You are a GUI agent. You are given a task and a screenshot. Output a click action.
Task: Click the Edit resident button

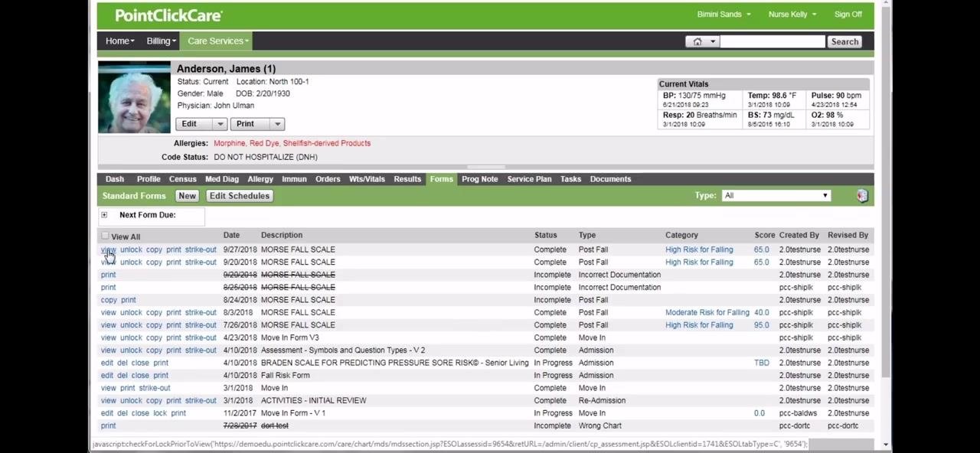pyautogui.click(x=189, y=124)
